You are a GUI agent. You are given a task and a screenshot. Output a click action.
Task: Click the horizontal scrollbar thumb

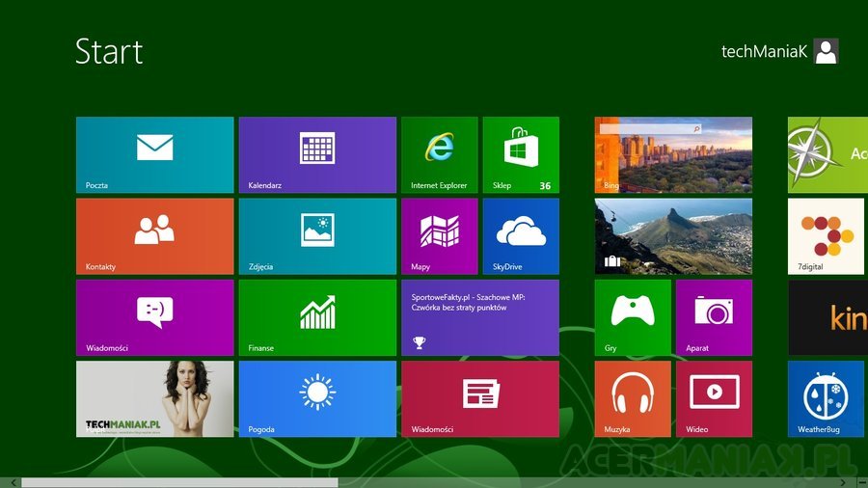pos(179,483)
